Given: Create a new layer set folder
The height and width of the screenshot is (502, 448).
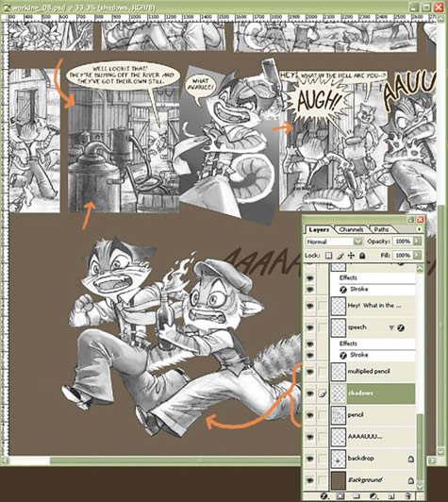Looking at the screenshot, I should pos(357,496).
